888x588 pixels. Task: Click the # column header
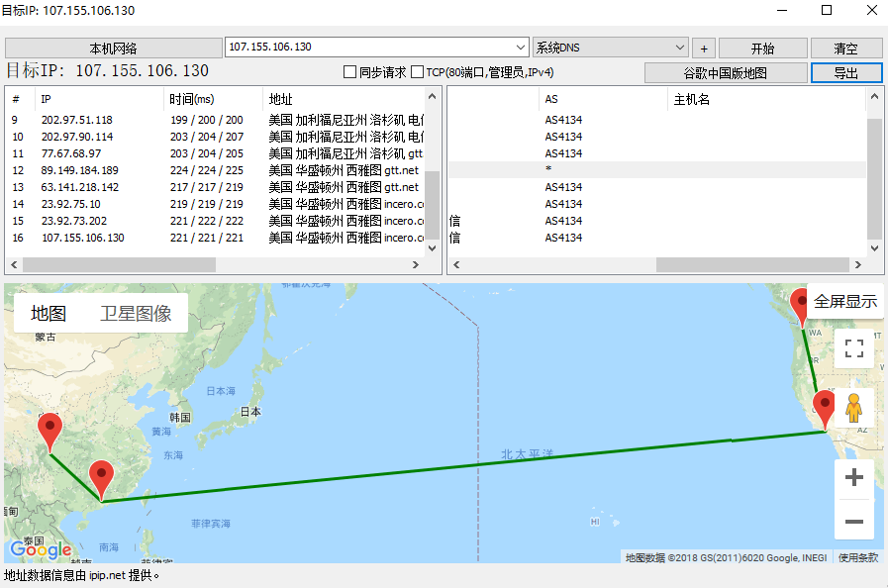[16, 99]
